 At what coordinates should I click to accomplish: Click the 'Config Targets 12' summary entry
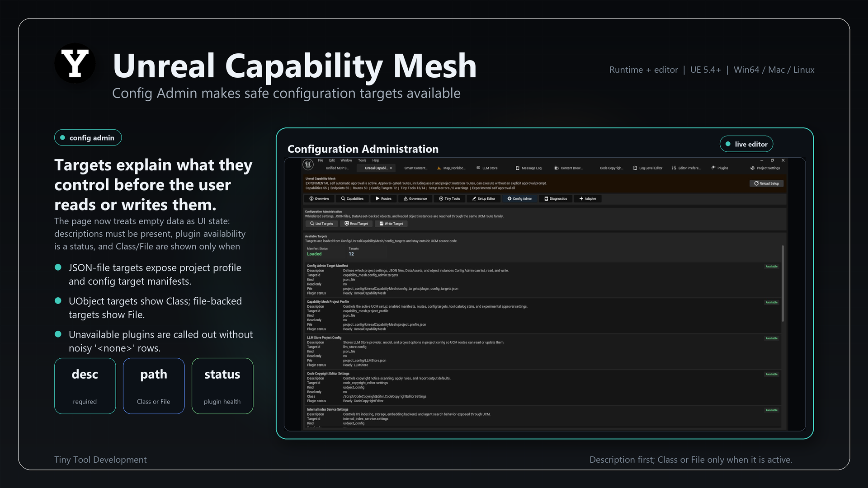coord(384,188)
